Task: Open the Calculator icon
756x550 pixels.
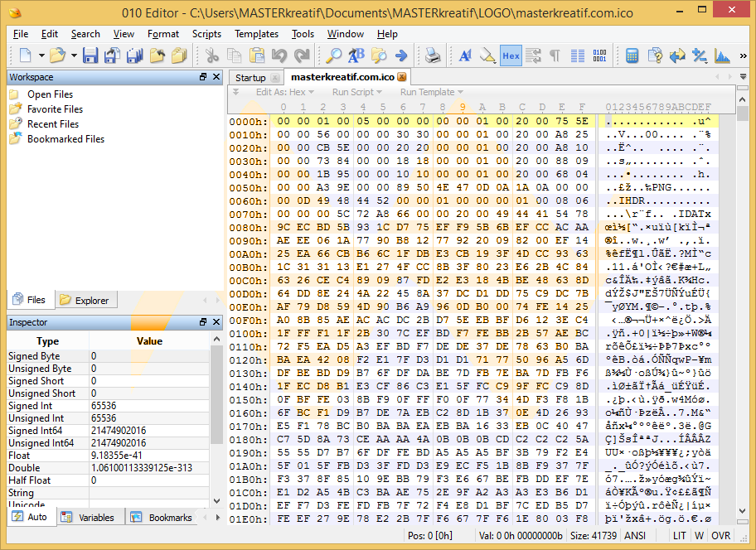Action: (632, 55)
